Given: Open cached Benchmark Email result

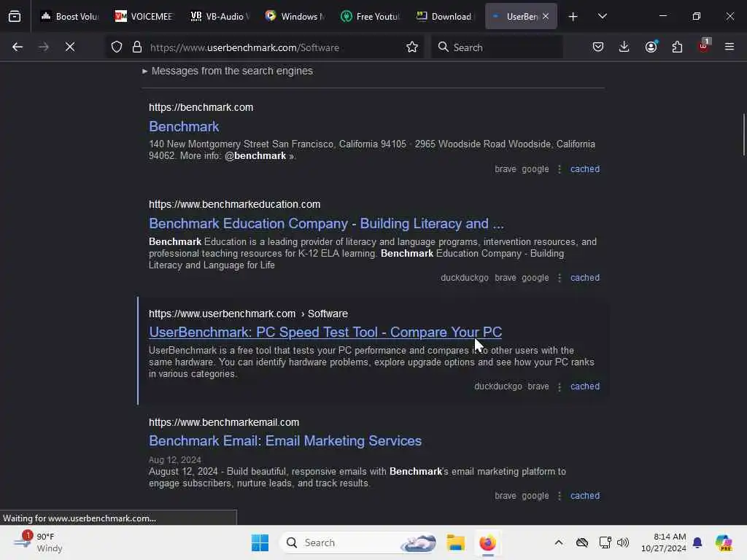Looking at the screenshot, I should click(585, 496).
